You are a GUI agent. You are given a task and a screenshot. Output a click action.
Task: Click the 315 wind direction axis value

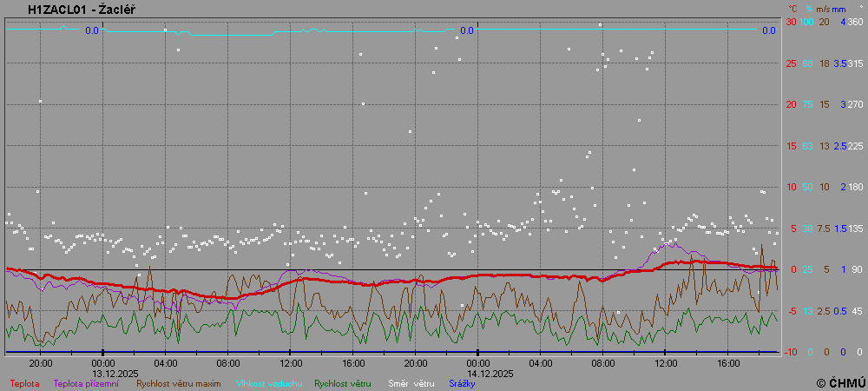tap(855, 63)
